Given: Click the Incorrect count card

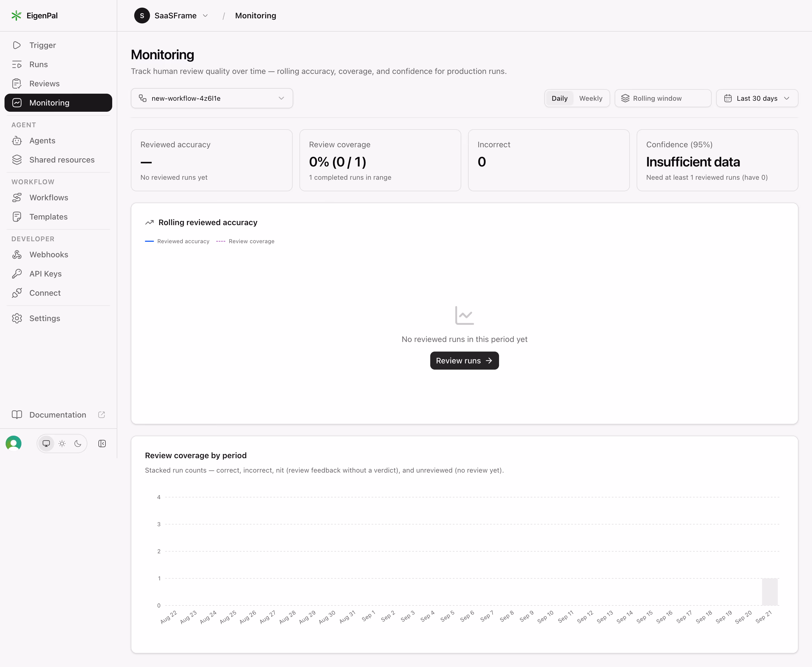Looking at the screenshot, I should pyautogui.click(x=549, y=160).
